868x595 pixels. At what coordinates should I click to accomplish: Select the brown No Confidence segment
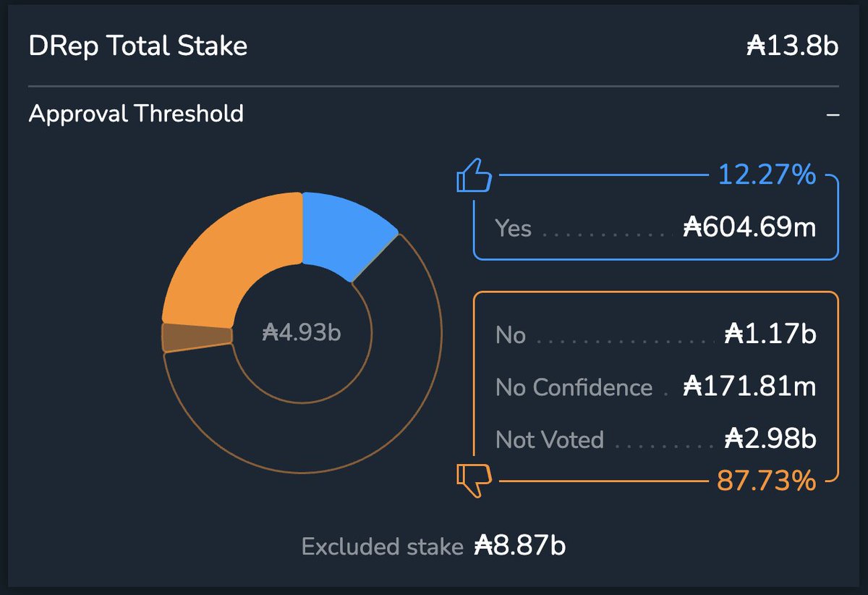coord(195,337)
